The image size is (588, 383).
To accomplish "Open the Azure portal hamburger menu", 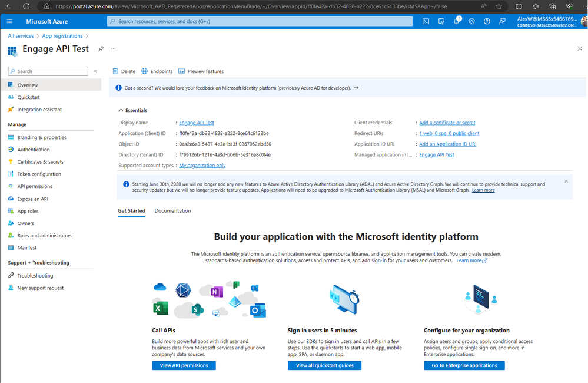I will pyautogui.click(x=10, y=21).
